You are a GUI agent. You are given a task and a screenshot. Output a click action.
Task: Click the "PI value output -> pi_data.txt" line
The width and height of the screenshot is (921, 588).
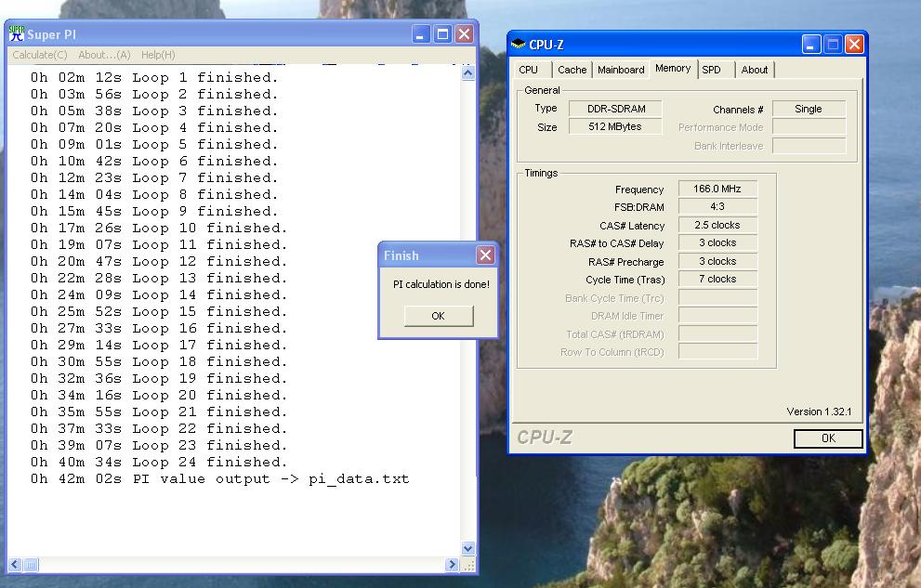click(x=220, y=478)
